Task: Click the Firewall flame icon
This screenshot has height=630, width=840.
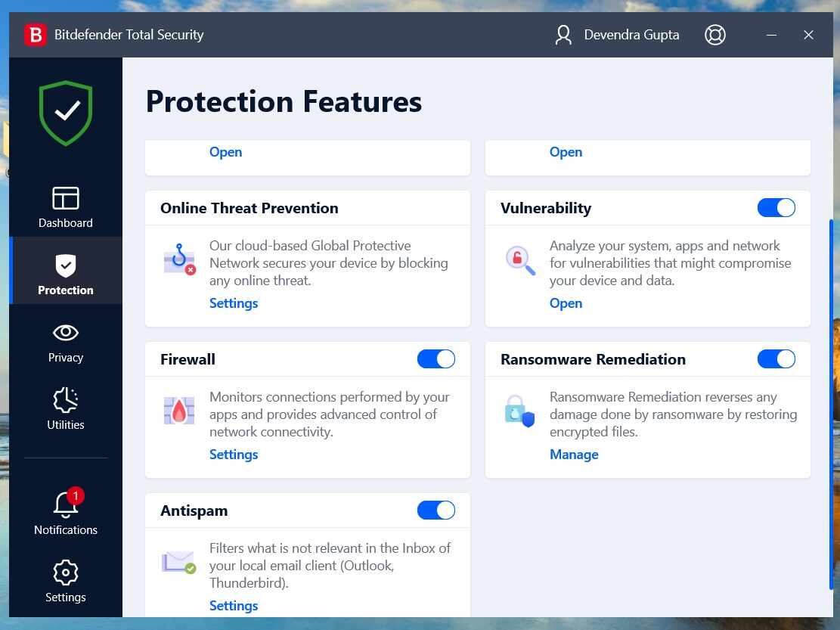Action: click(x=179, y=408)
